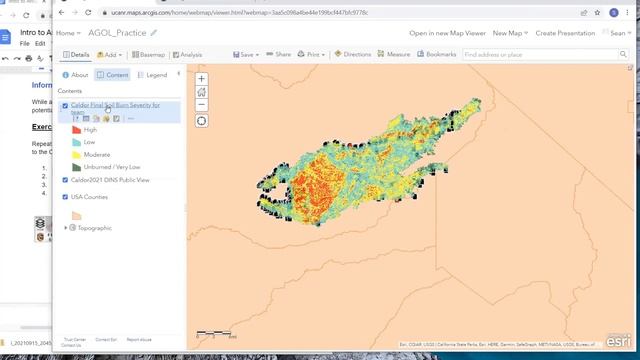
Task: Open Chrome profile avatar
Action: [x=613, y=13]
